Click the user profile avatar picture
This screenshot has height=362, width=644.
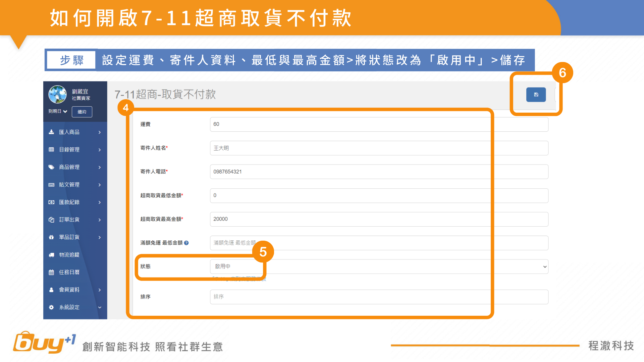point(57,94)
